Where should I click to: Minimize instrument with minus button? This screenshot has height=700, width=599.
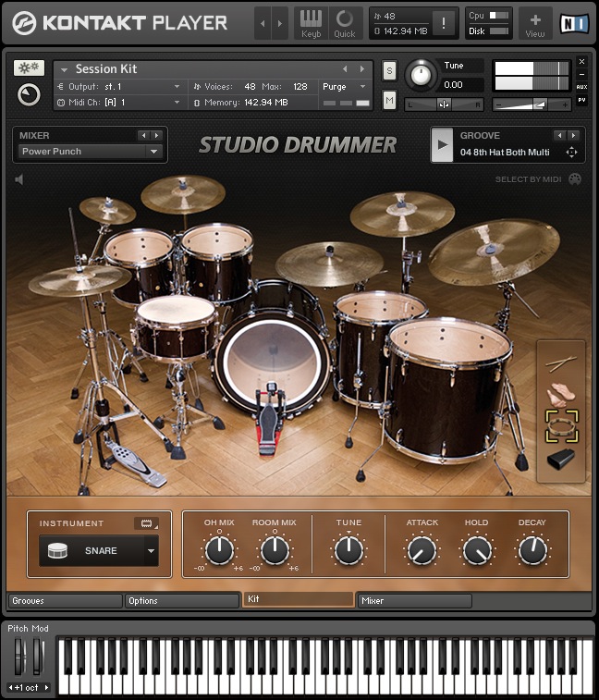pyautogui.click(x=581, y=74)
